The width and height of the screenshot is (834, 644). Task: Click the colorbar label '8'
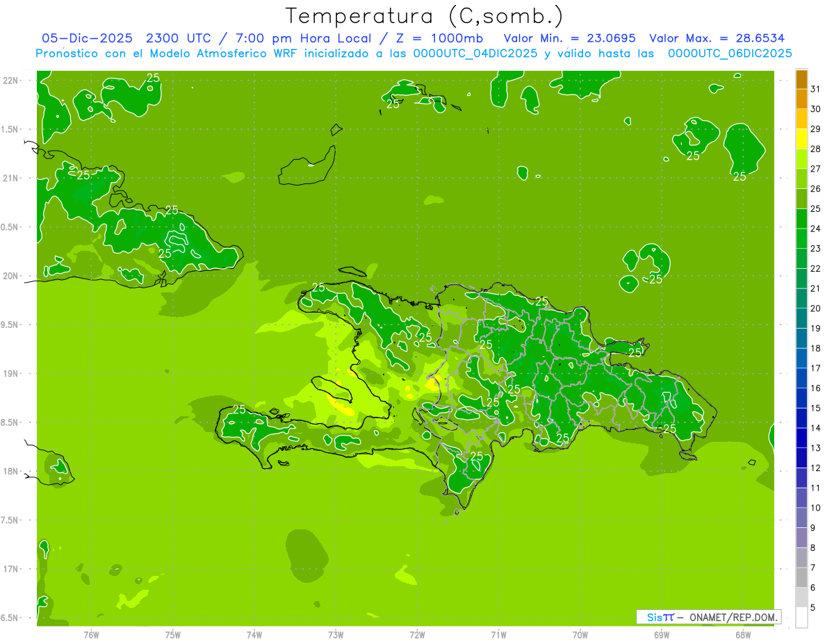[x=813, y=547]
